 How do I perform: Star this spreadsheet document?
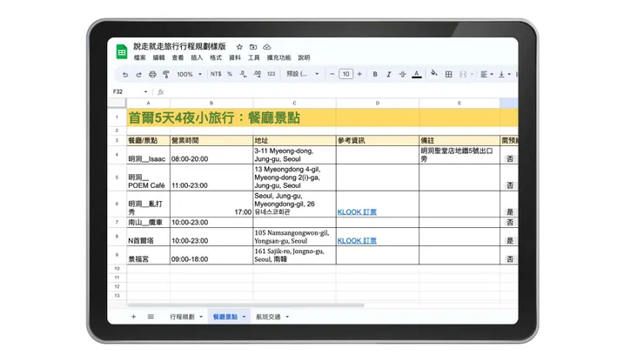coord(239,47)
